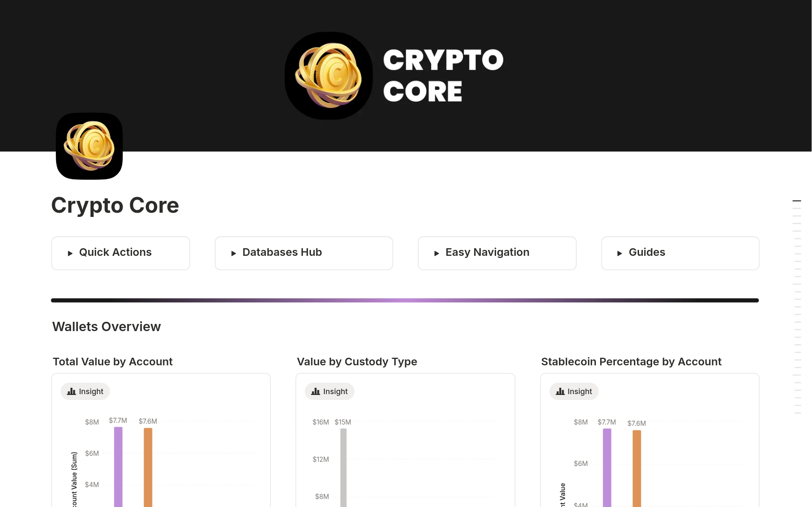Click the triangle icon beside Databases Hub
This screenshot has height=507, width=812.
coord(233,253)
